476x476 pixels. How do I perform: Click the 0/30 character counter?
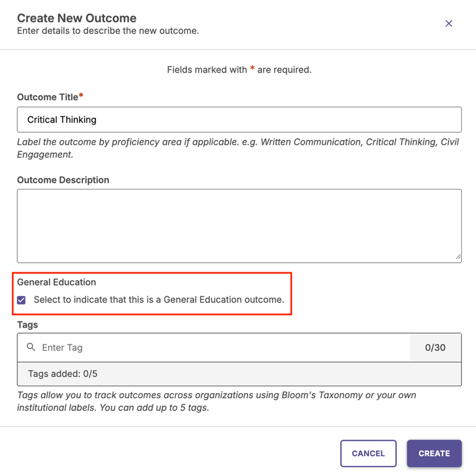click(x=435, y=348)
